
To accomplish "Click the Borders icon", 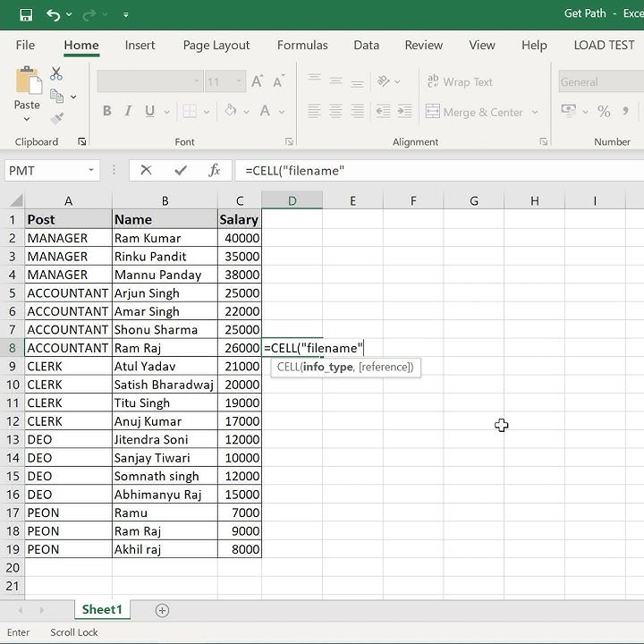I will coord(190,111).
